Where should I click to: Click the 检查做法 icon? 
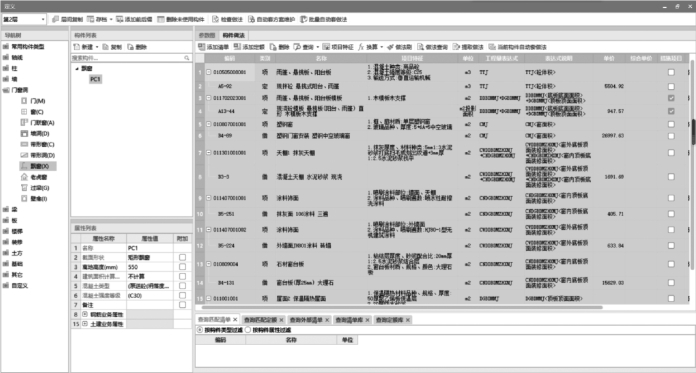(215, 20)
